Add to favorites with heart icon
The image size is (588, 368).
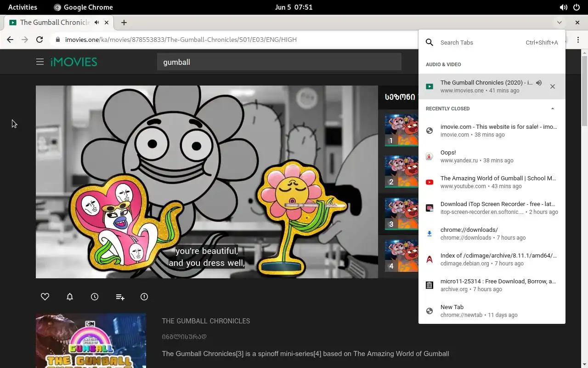coord(45,297)
